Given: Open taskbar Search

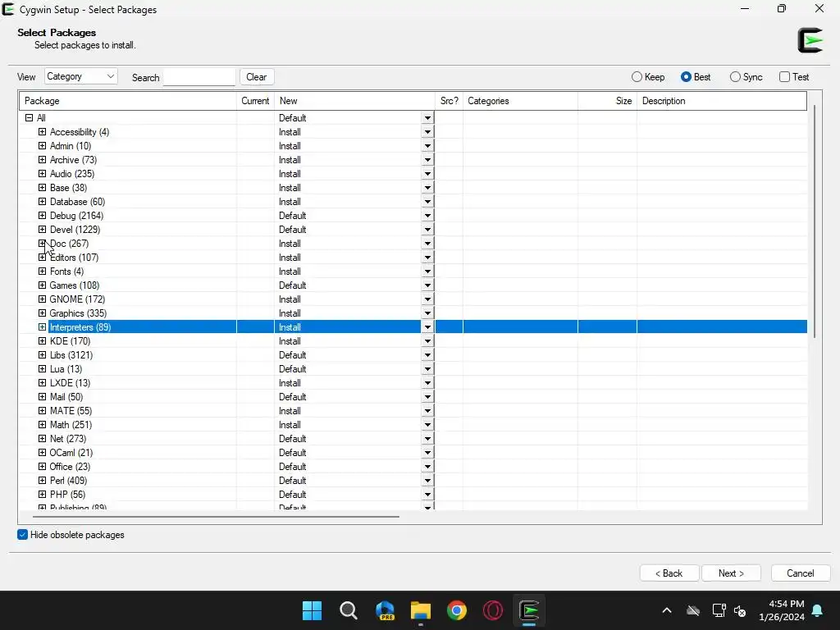Looking at the screenshot, I should (x=348, y=610).
